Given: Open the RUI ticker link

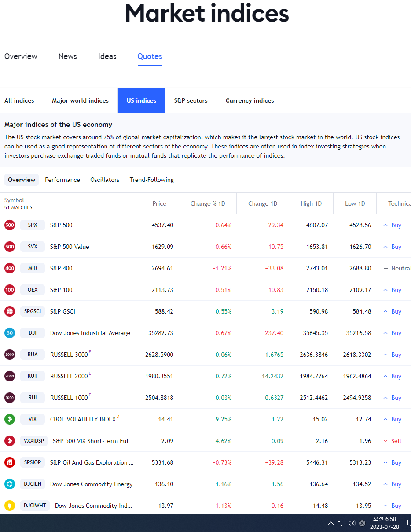Looking at the screenshot, I should pos(33,398).
